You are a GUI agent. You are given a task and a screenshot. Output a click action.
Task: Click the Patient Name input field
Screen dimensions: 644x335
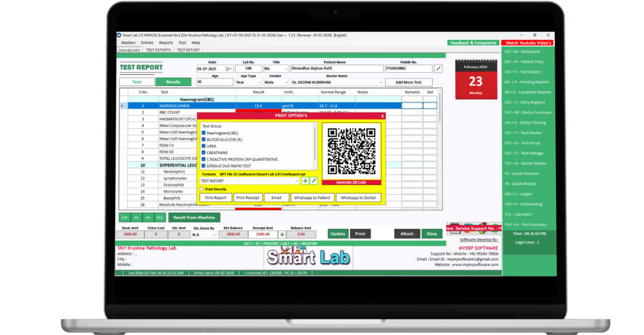(336, 69)
